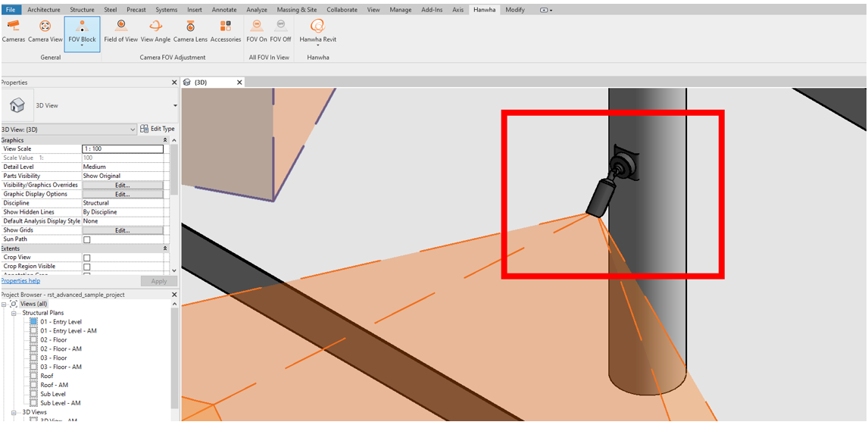
Task: Click the Edit Type button
Action: pos(158,129)
